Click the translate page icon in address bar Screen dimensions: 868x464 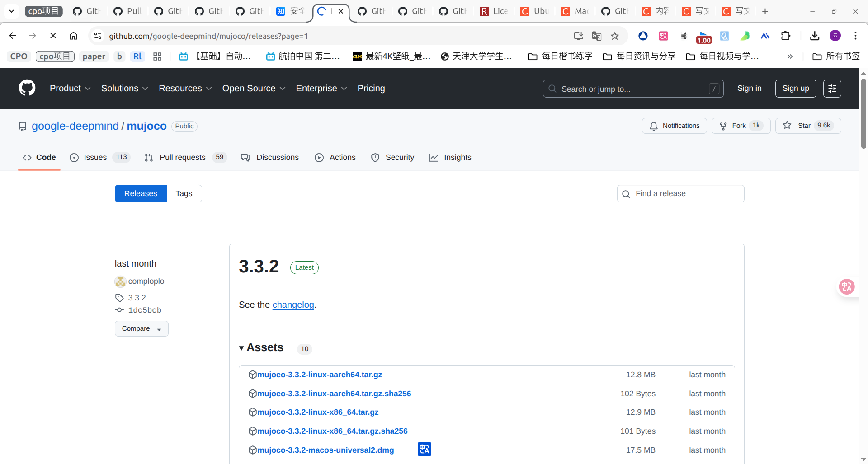point(597,36)
